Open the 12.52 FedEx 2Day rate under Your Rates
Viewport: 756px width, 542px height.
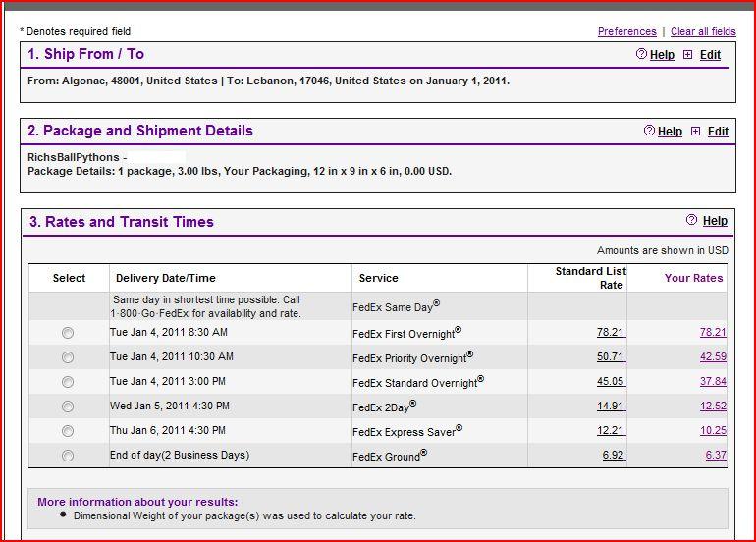pyautogui.click(x=713, y=406)
